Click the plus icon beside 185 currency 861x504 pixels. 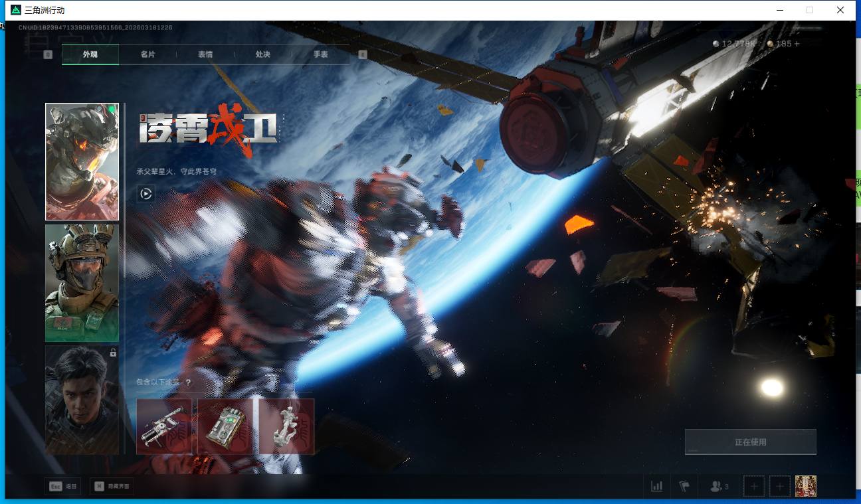click(797, 44)
